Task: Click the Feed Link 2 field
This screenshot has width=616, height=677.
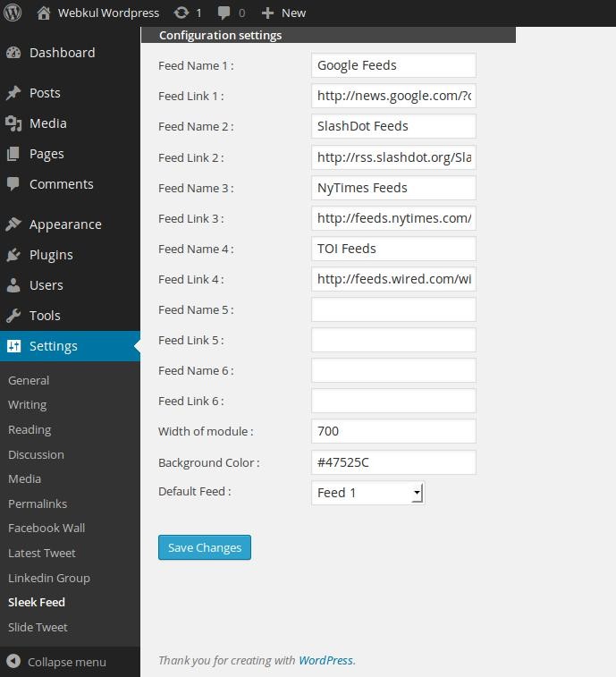Action: pos(393,157)
